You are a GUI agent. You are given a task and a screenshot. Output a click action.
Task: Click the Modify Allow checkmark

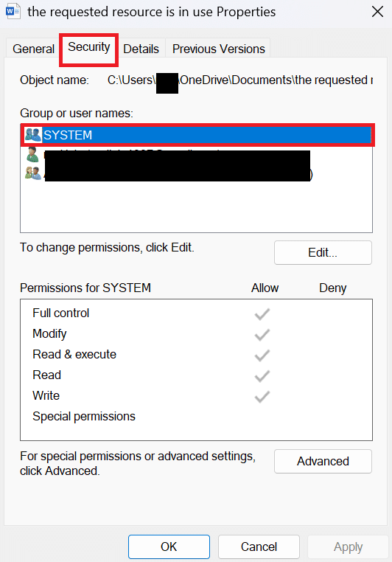[262, 335]
